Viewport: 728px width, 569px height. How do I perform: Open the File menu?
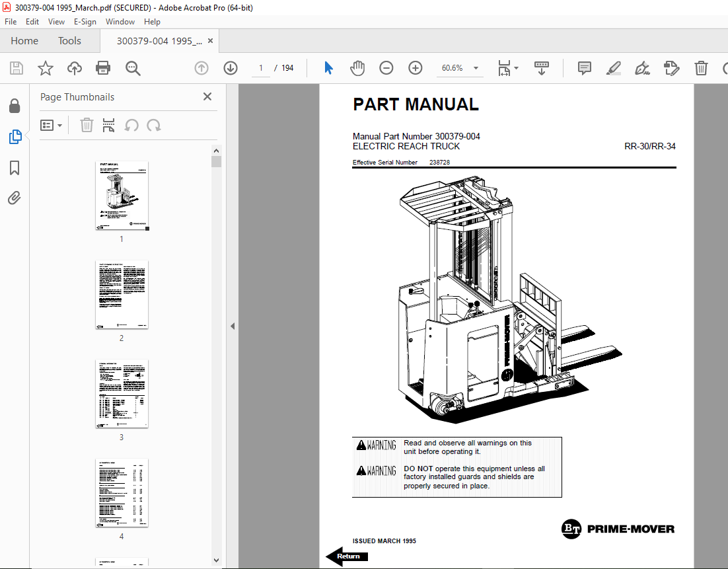pos(10,22)
